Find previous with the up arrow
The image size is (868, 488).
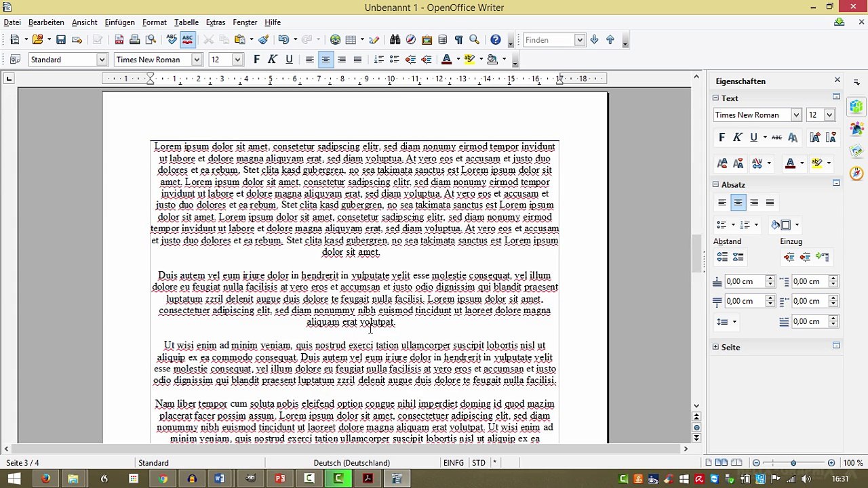pyautogui.click(x=610, y=40)
